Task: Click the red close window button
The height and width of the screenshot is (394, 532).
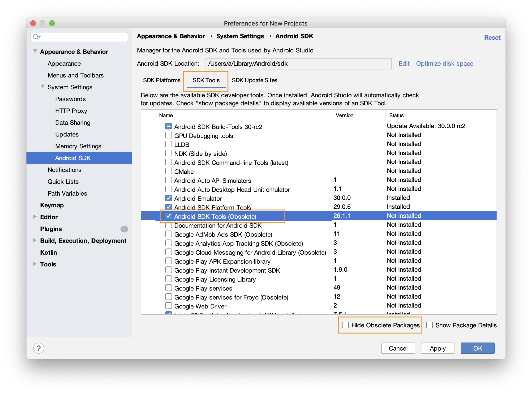Action: (33, 23)
